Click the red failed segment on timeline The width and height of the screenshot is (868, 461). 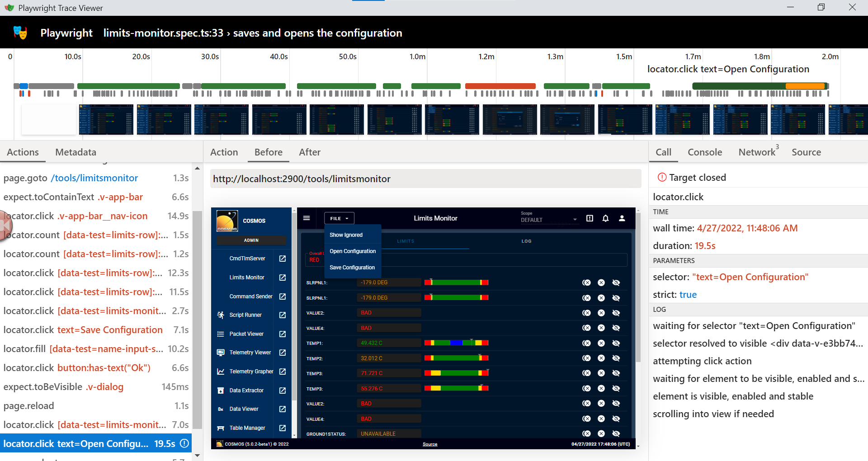click(x=500, y=86)
